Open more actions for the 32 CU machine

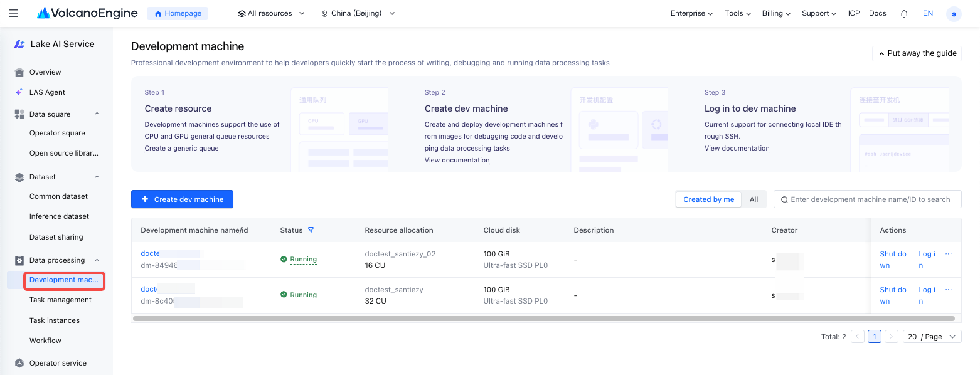[x=949, y=290]
